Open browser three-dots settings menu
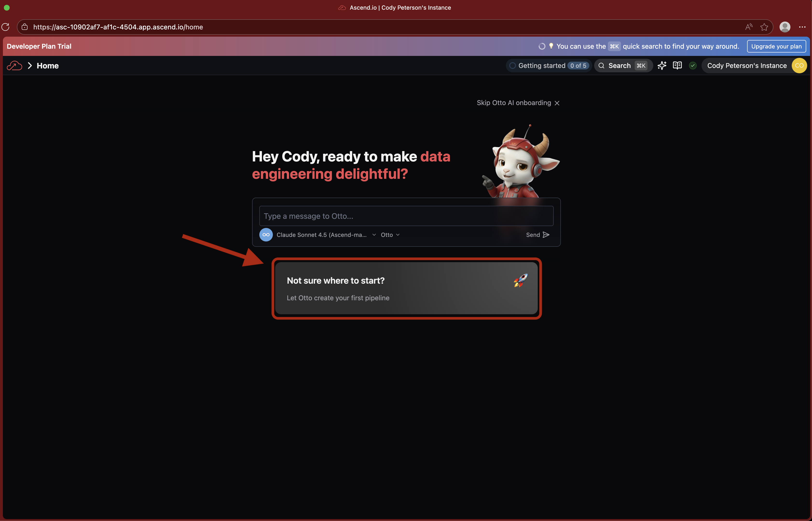 (802, 27)
